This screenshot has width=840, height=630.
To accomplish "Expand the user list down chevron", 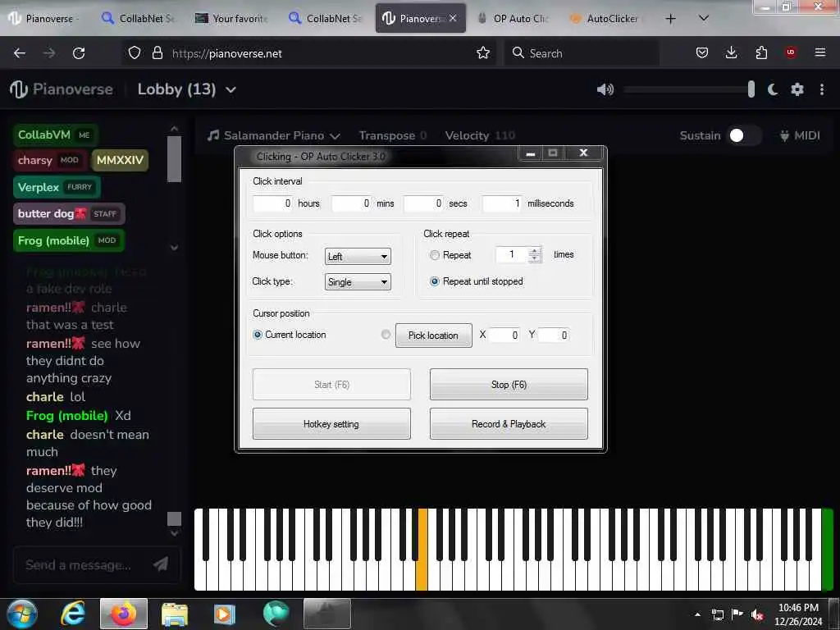I will [174, 248].
